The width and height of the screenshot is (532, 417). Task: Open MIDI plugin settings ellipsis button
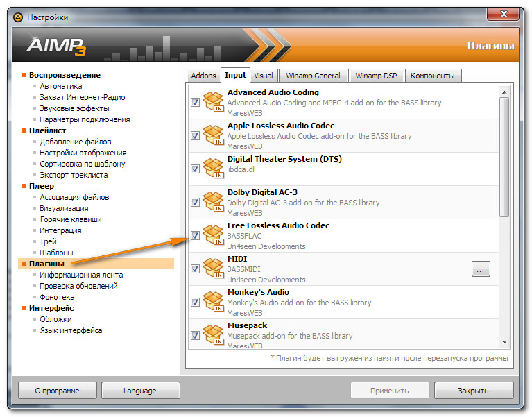(x=481, y=269)
